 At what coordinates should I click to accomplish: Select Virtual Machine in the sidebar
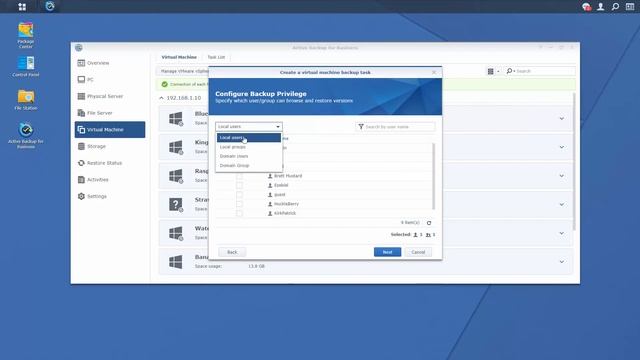[109, 129]
